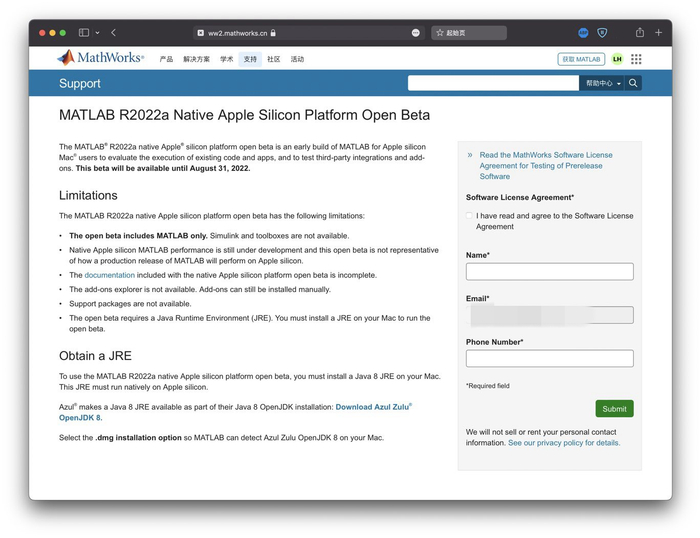Open the LH user account avatar

click(x=617, y=59)
